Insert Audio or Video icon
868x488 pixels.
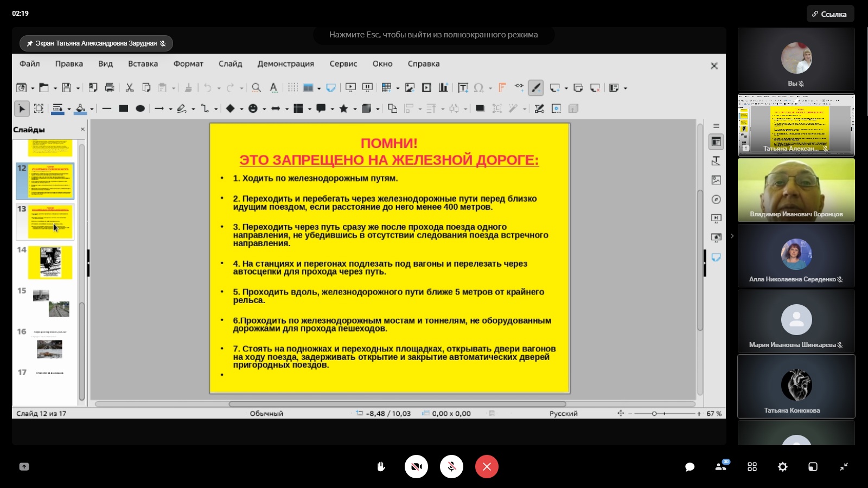pos(426,87)
